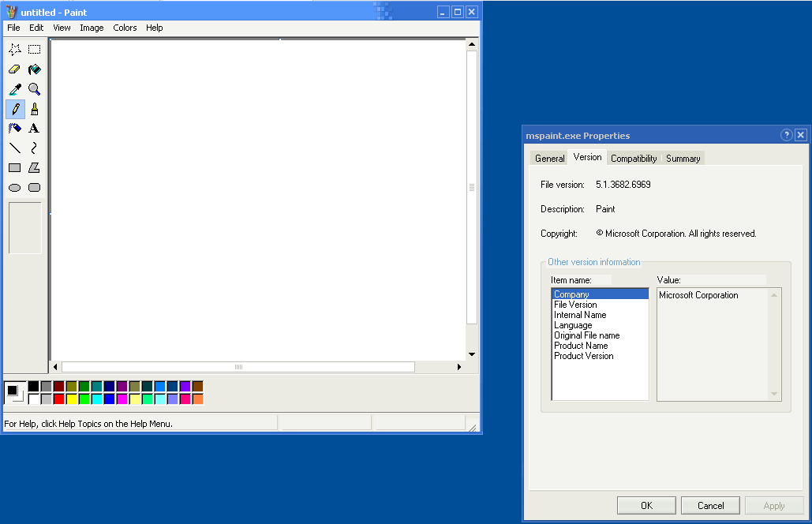Click the canvas horizontal scrollbar right arrow
Viewport: 812px width, 524px height.
[x=458, y=367]
